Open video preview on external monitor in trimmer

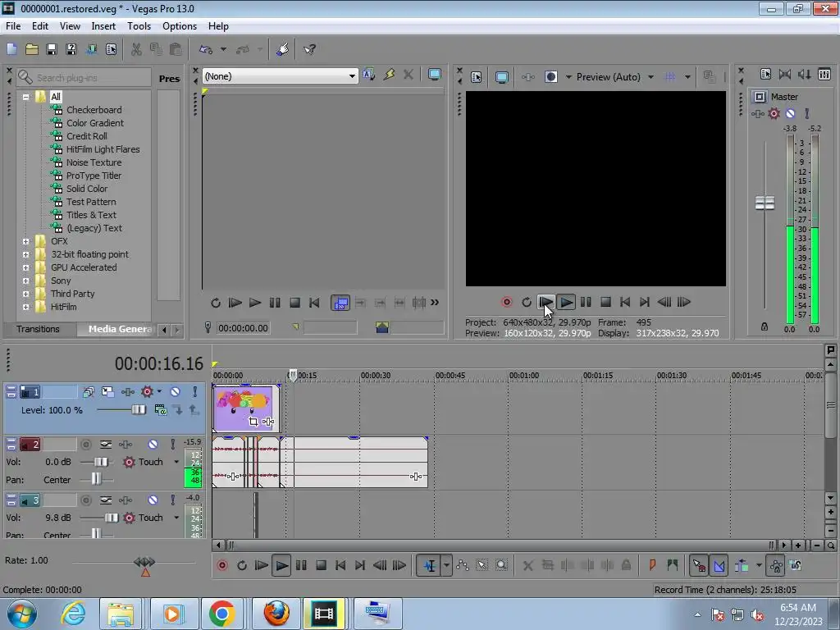tap(435, 75)
